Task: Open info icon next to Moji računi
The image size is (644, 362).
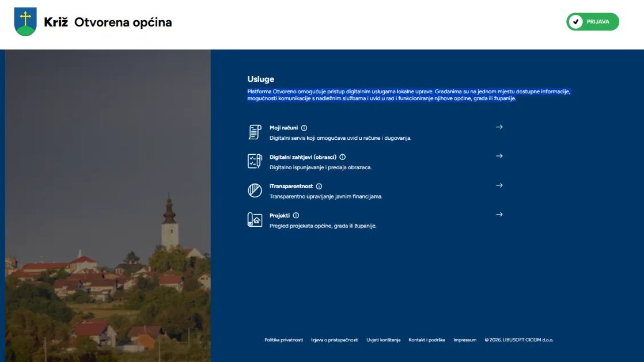Action: pos(304,128)
